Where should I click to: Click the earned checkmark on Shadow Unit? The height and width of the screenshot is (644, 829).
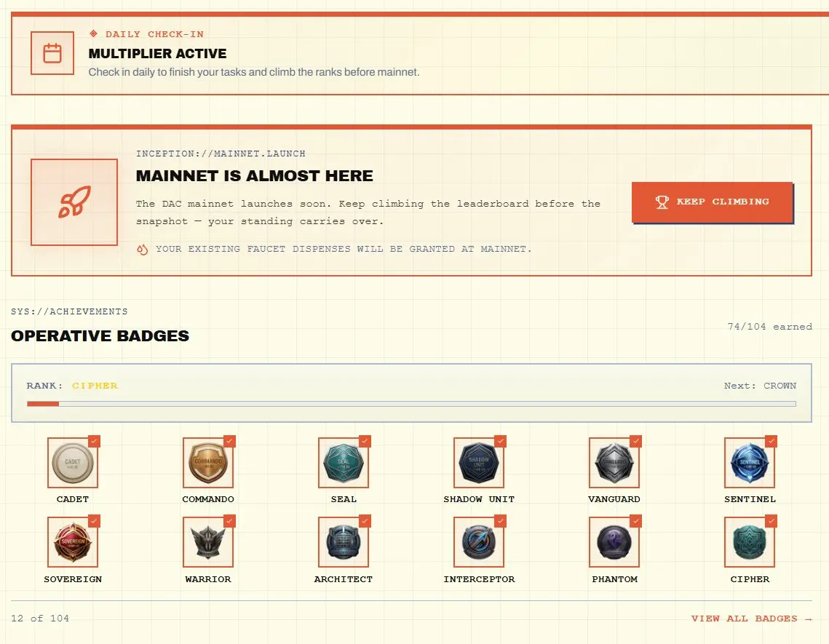[500, 441]
